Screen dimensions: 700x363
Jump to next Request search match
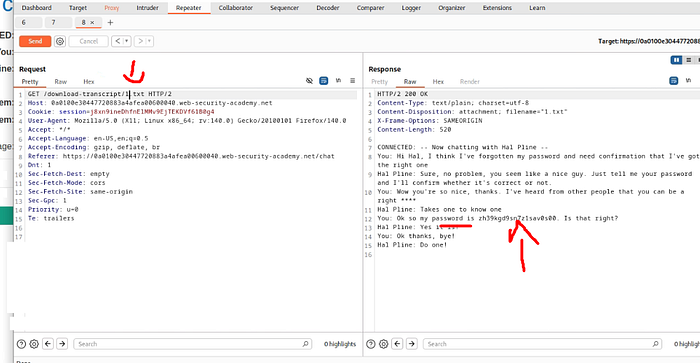point(62,344)
